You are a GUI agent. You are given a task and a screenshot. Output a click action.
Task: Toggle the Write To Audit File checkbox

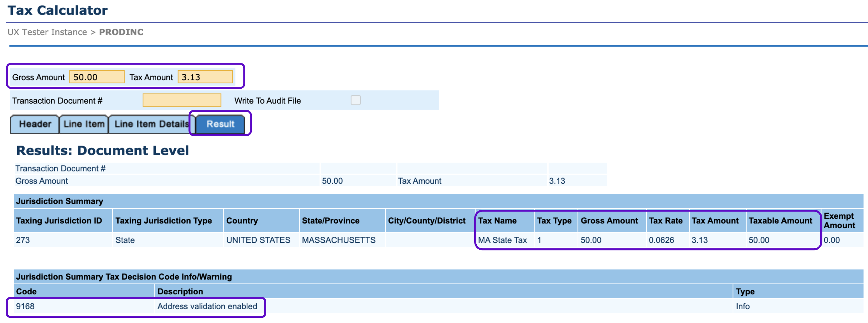coord(356,100)
